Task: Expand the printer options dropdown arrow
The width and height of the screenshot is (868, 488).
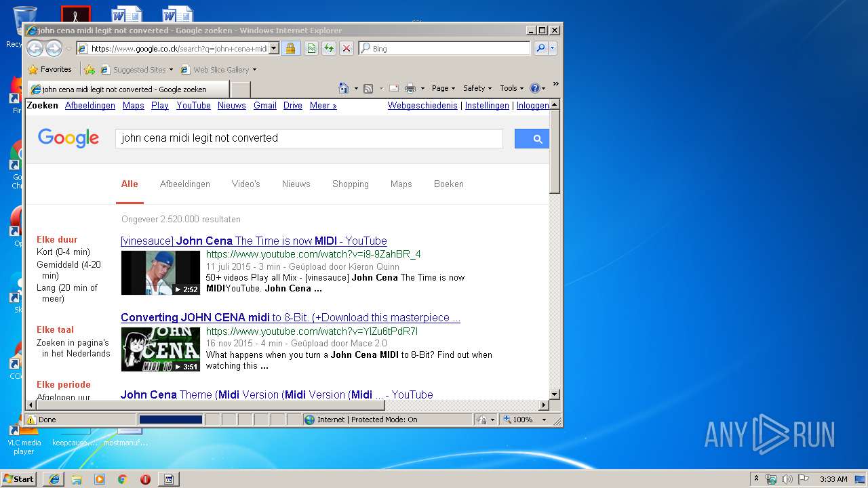Action: [422, 88]
